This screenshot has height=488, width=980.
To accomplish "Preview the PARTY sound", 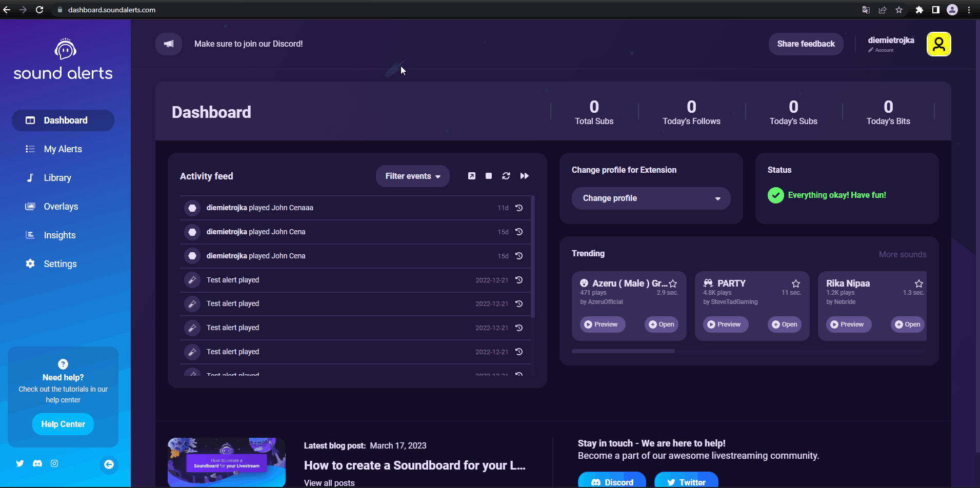I will [726, 324].
